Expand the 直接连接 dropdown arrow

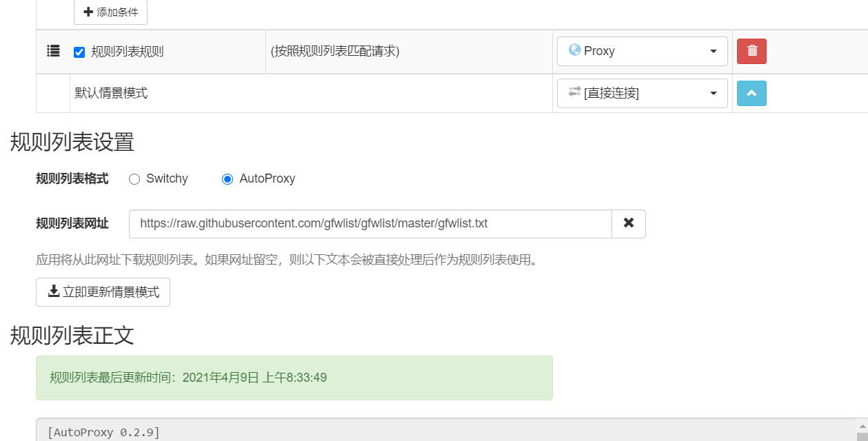click(x=713, y=93)
